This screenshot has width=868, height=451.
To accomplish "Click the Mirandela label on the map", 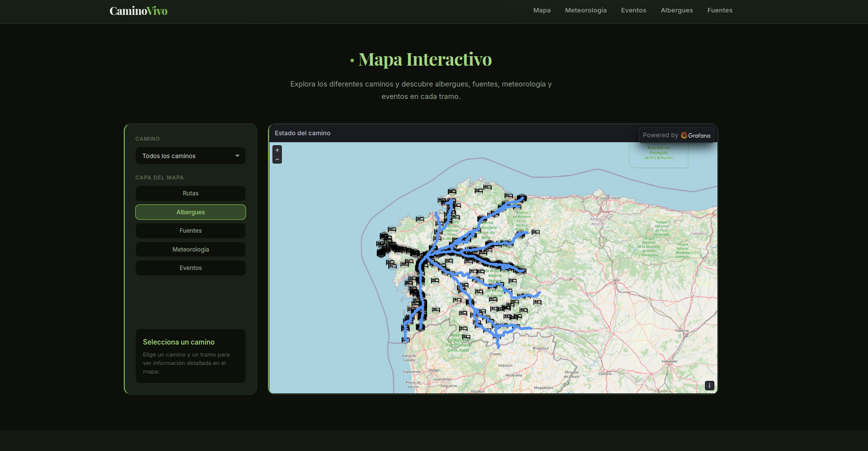I will [514, 375].
